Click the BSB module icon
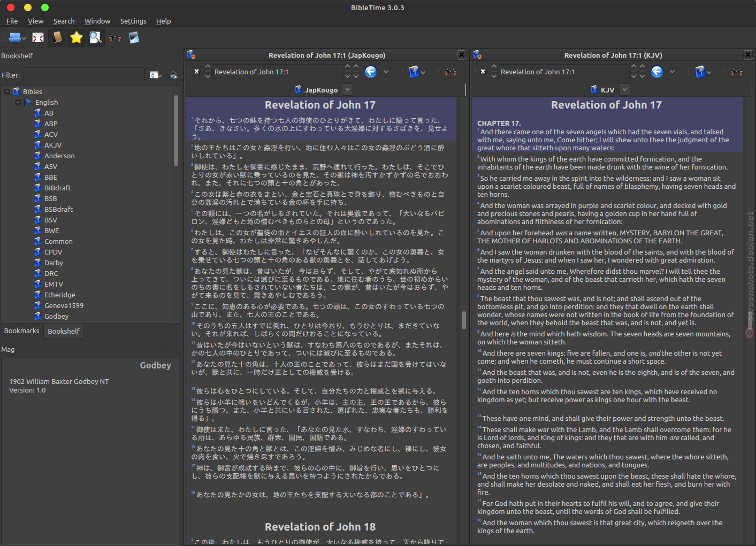The width and height of the screenshot is (756, 546). 38,198
